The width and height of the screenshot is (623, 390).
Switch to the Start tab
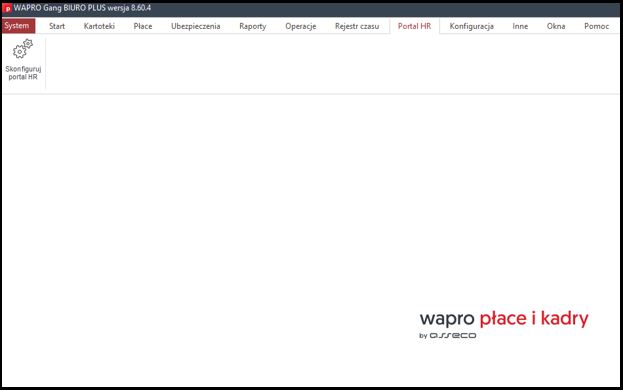click(57, 26)
